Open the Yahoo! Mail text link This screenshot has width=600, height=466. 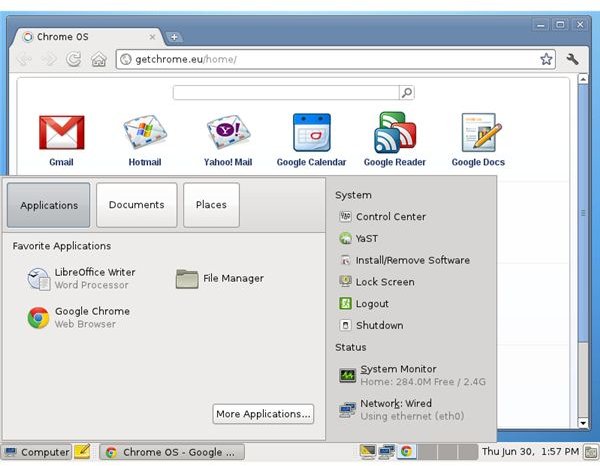(x=228, y=162)
